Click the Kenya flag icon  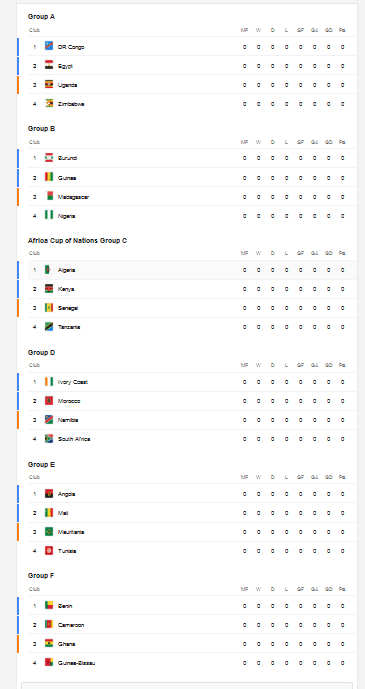[49, 289]
